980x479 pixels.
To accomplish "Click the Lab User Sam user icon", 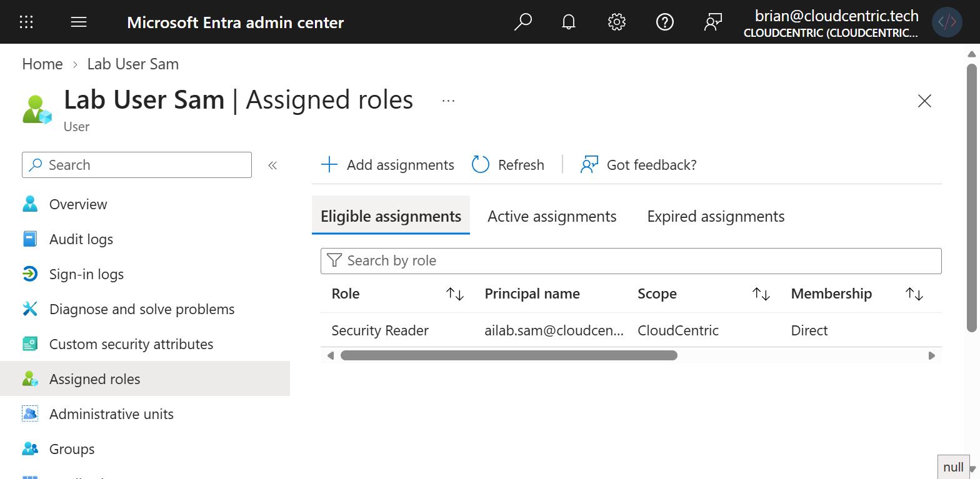I will [x=37, y=109].
